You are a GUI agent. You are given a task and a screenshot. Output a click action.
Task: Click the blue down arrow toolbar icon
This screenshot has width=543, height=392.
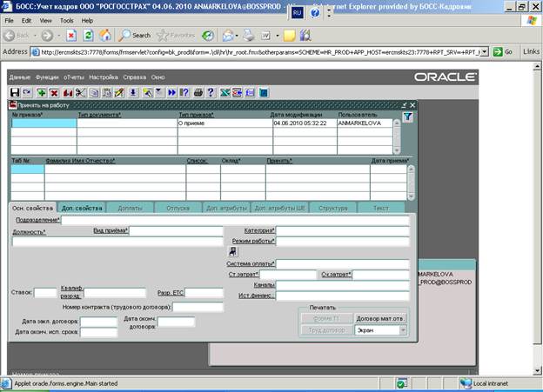click(x=133, y=92)
